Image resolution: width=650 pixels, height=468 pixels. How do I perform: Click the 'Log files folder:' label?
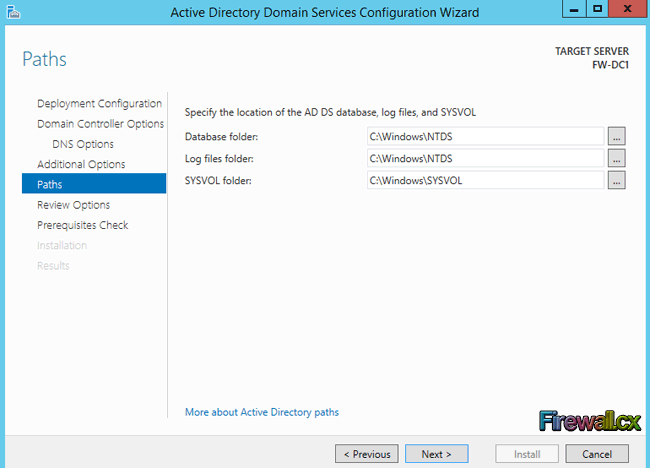pyautogui.click(x=219, y=158)
